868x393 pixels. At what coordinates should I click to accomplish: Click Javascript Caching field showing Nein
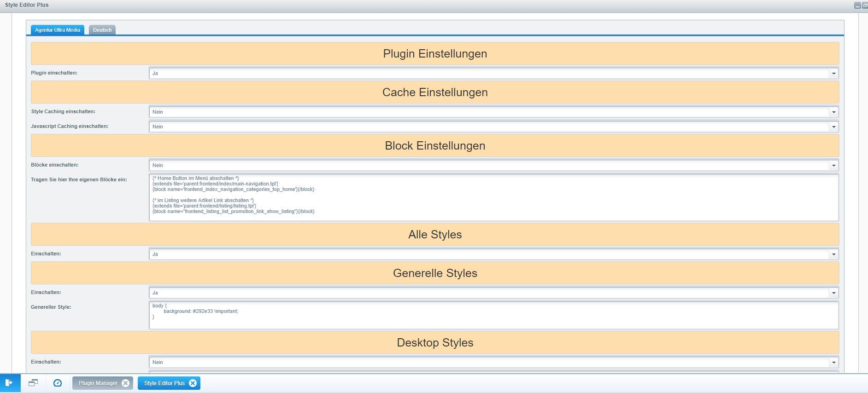pos(489,127)
